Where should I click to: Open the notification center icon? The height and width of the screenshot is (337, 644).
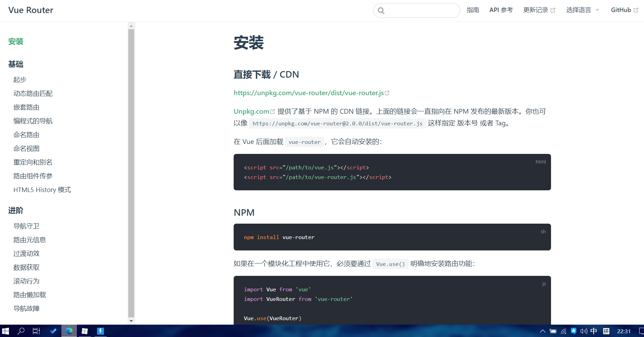point(641,331)
